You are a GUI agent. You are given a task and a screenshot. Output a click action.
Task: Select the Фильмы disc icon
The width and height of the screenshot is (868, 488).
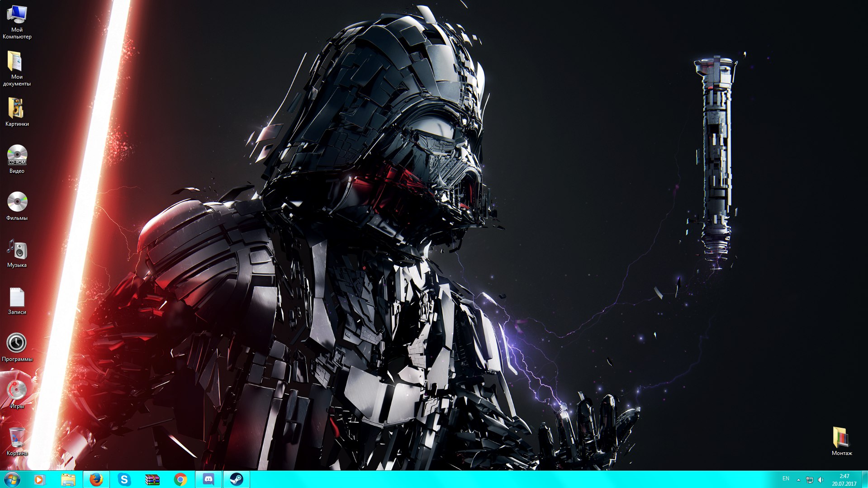coord(17,202)
